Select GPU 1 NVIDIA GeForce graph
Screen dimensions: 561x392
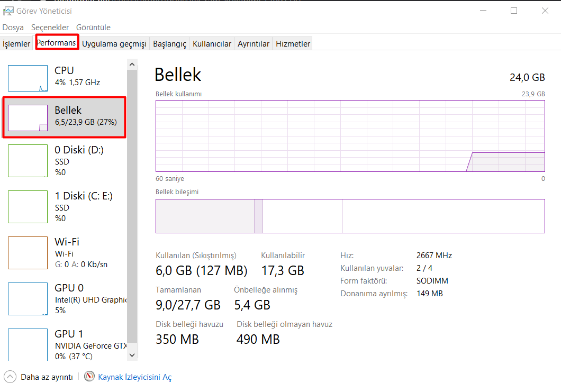28,344
